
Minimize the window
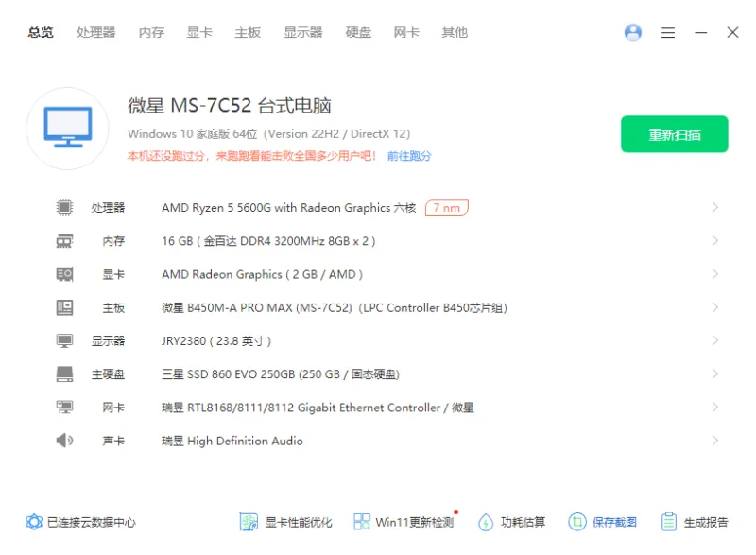click(700, 32)
